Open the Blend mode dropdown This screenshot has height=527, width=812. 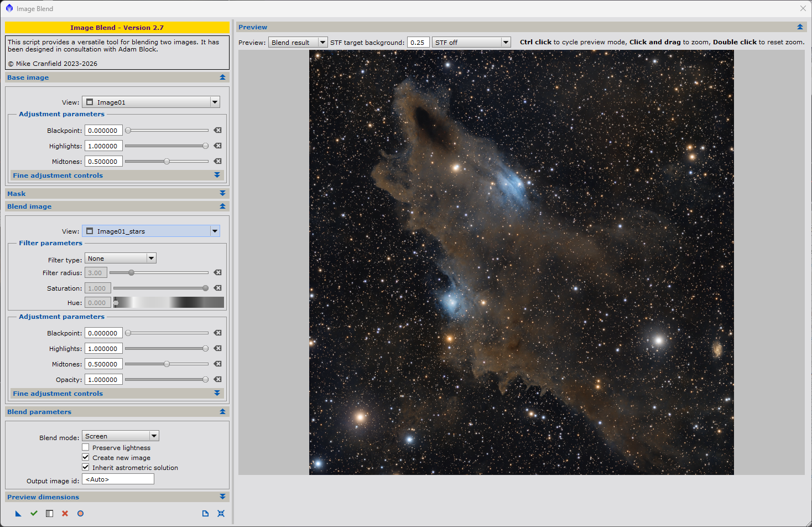(121, 436)
